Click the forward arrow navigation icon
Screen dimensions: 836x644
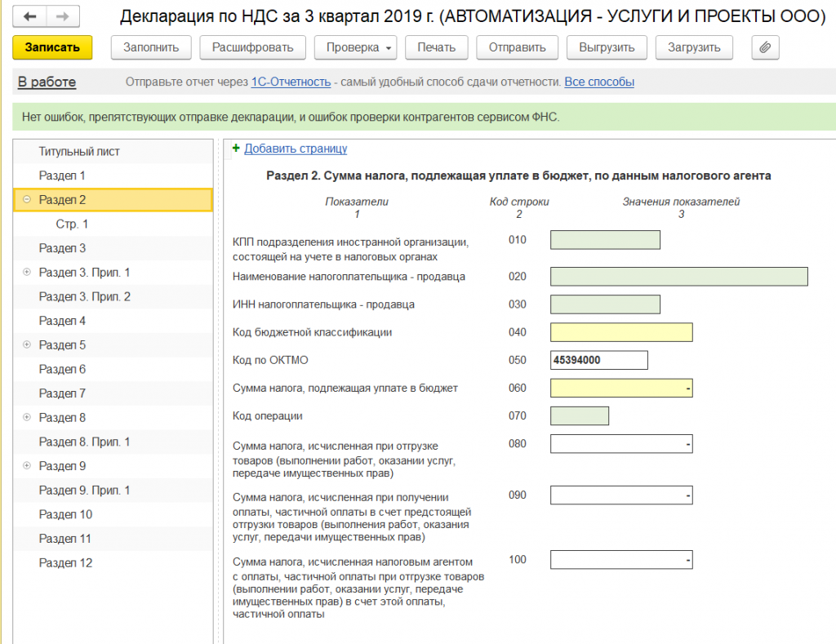pyautogui.click(x=63, y=16)
